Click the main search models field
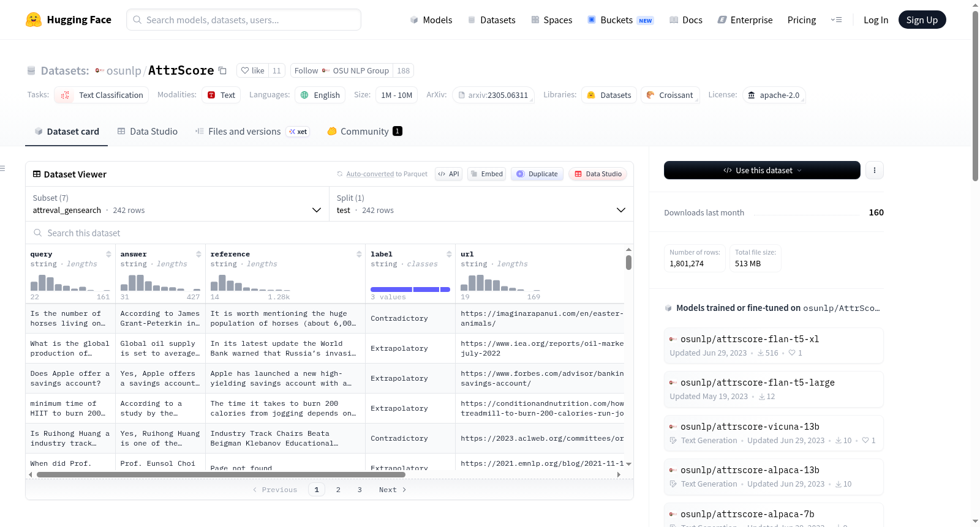The image size is (980, 527). [244, 20]
